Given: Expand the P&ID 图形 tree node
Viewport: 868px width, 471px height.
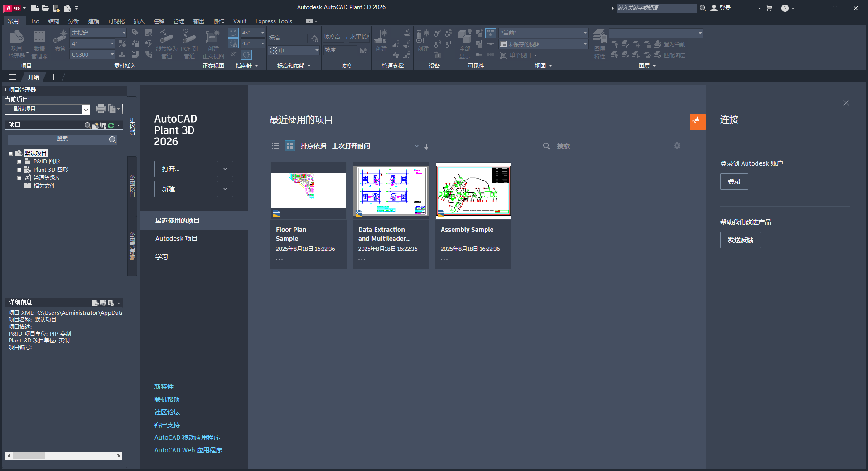Looking at the screenshot, I should tap(19, 161).
